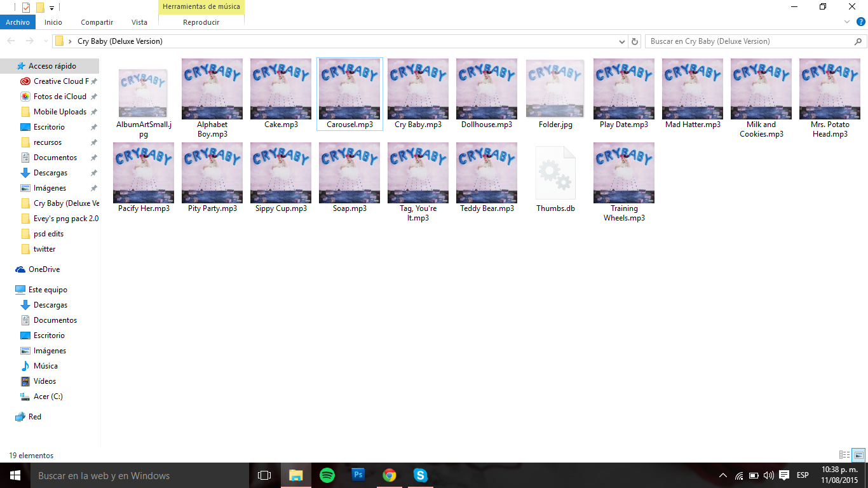The height and width of the screenshot is (488, 868).
Task: Click the New folder icon in title bar
Action: click(40, 8)
